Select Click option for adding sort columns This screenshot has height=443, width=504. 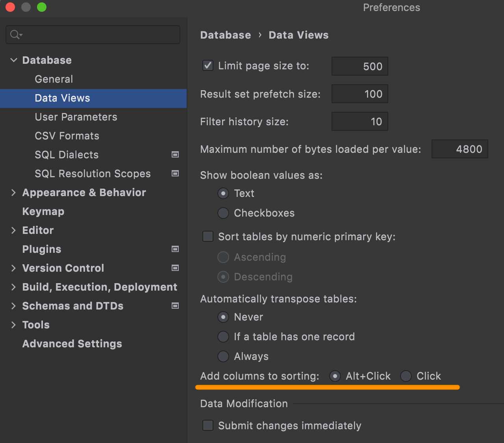(x=406, y=376)
